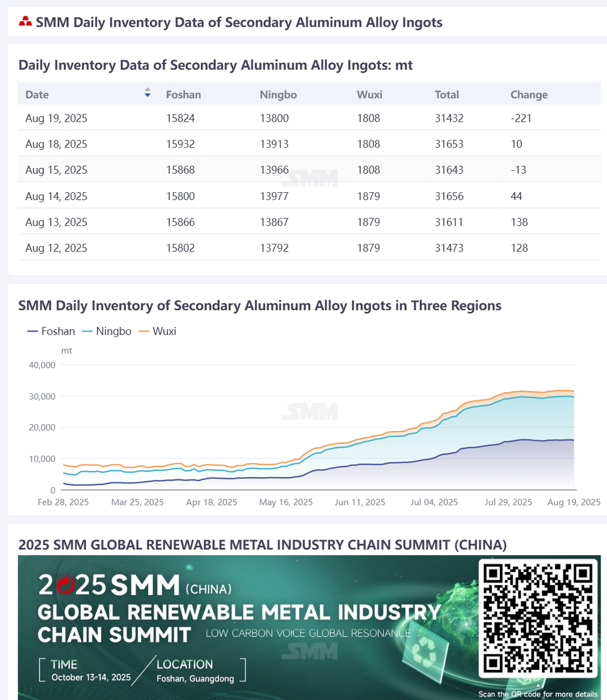Click the October 13-14, 2025 time text
The height and width of the screenshot is (700, 607).
[x=91, y=677]
